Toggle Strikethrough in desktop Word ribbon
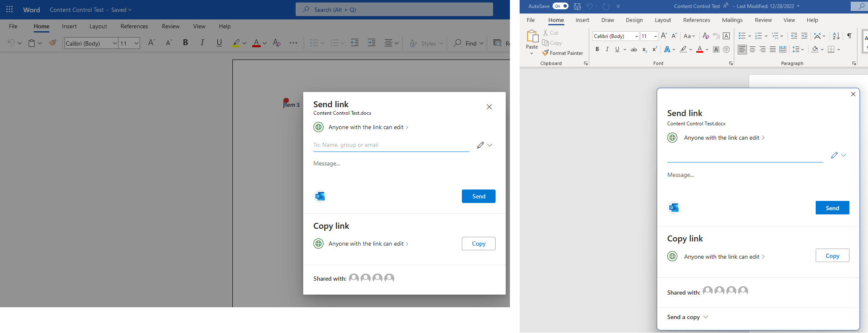 (633, 49)
